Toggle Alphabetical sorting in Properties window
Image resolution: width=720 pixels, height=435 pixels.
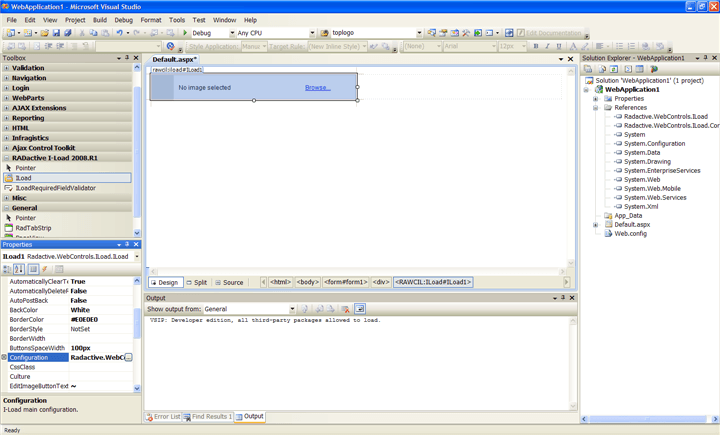click(18, 269)
